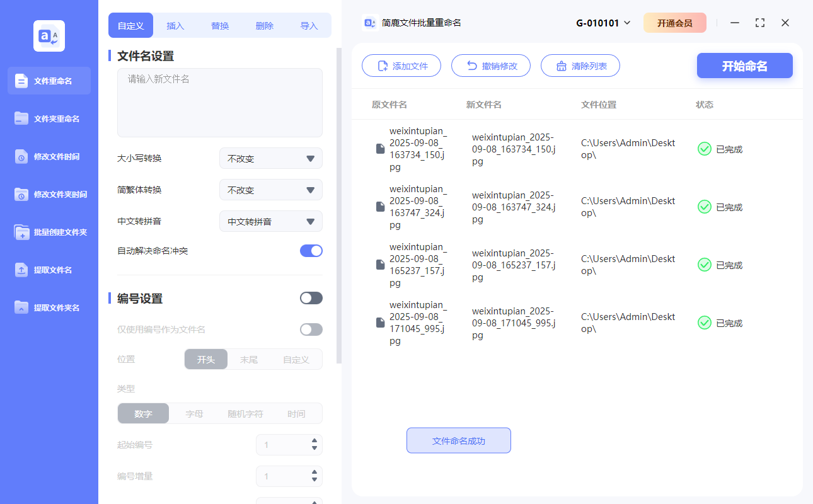Click the 开始命名 button
Image resolution: width=813 pixels, height=504 pixels.
pyautogui.click(x=744, y=66)
